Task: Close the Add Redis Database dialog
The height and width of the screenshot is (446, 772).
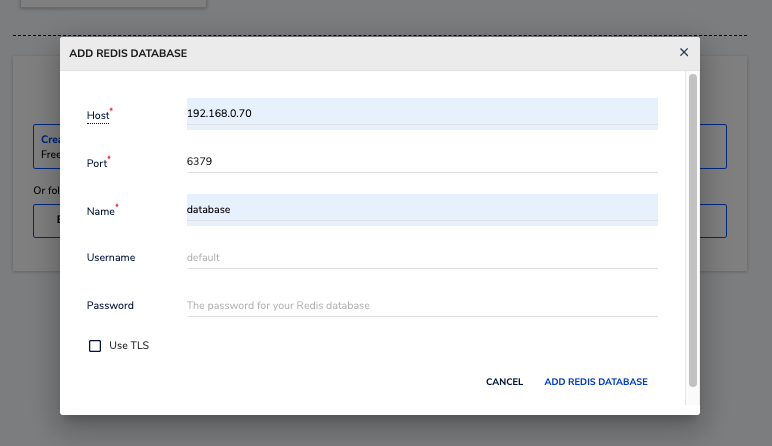Action: [684, 52]
